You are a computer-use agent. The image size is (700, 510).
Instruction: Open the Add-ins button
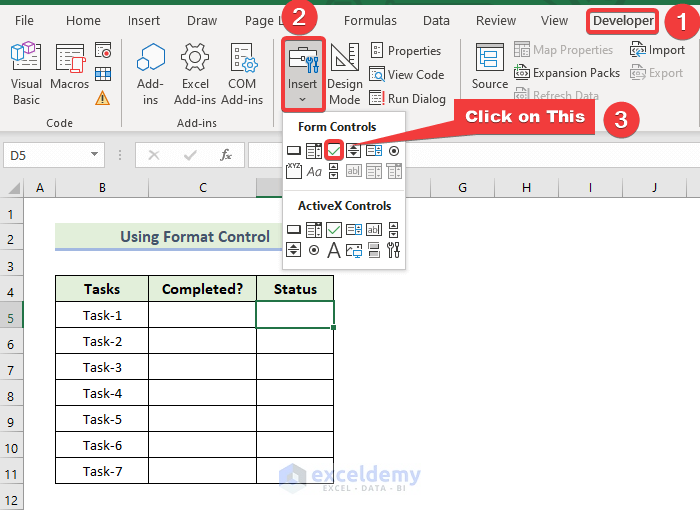click(x=150, y=74)
